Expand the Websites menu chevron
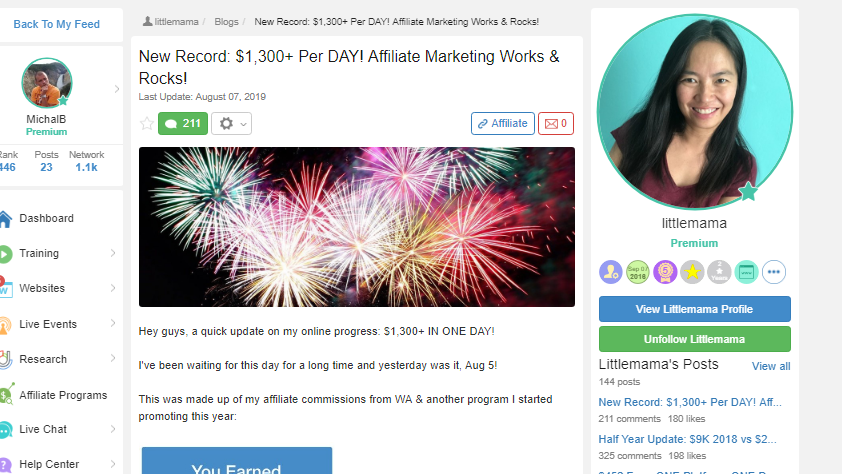The image size is (842, 474). point(113,288)
